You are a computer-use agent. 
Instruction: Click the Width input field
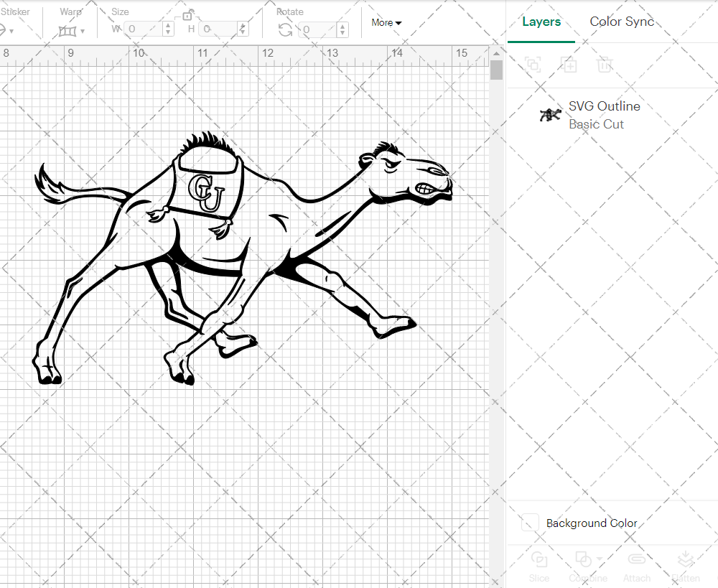pos(144,29)
